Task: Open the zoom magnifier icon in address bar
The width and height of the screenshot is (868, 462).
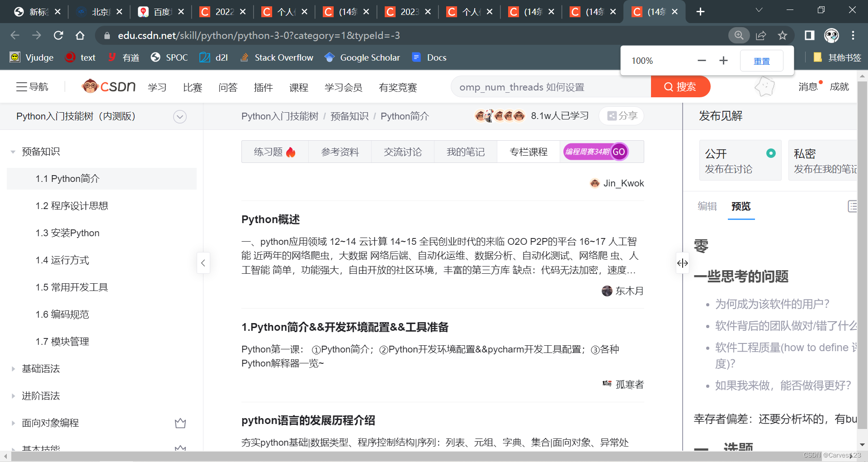Action: click(739, 35)
